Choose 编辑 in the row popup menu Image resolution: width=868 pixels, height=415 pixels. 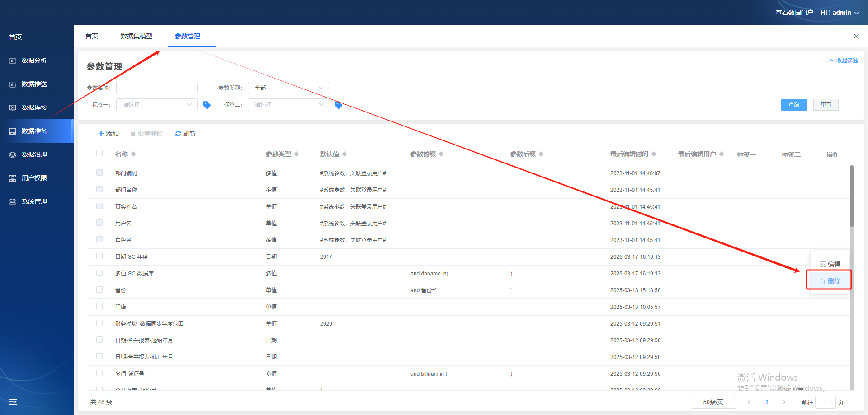830,264
